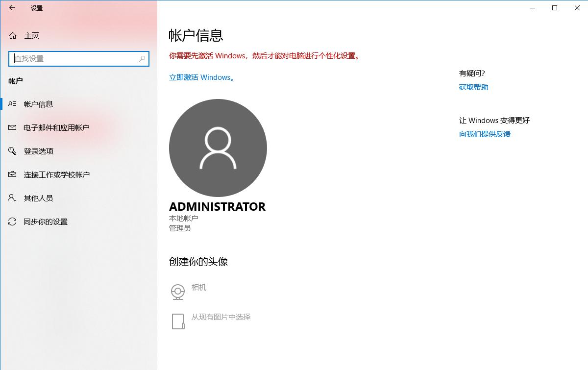Open the 登录选项 settings page
588x370 pixels.
click(39, 151)
